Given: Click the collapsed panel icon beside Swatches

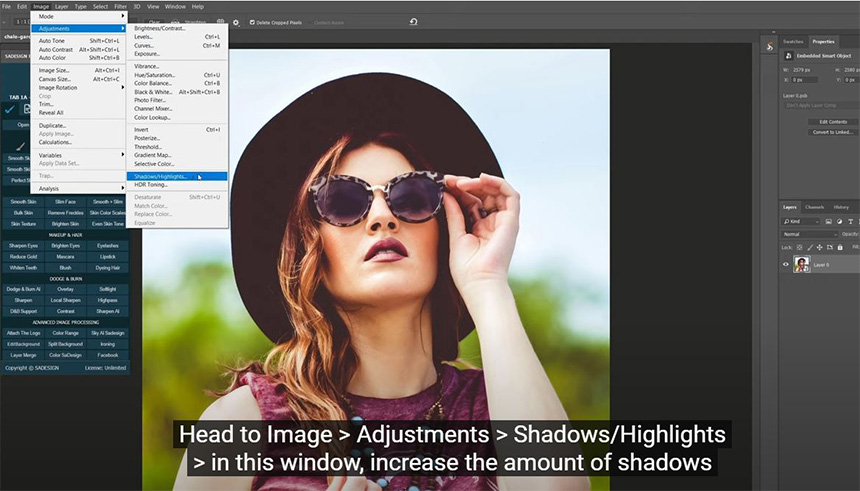Looking at the screenshot, I should [768, 45].
